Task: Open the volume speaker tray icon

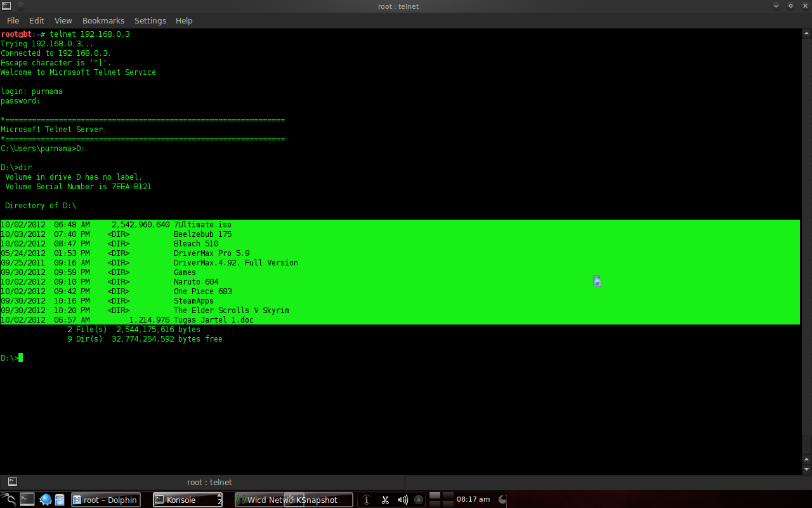Action: pyautogui.click(x=402, y=500)
